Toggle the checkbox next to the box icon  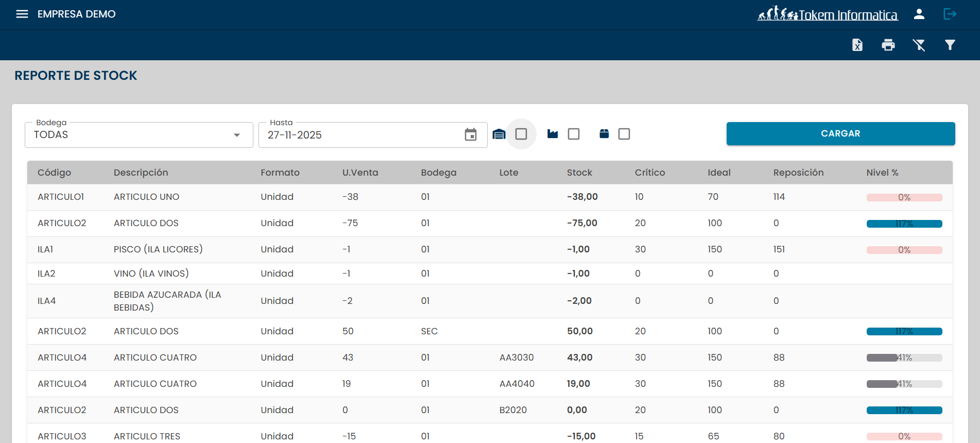point(624,134)
